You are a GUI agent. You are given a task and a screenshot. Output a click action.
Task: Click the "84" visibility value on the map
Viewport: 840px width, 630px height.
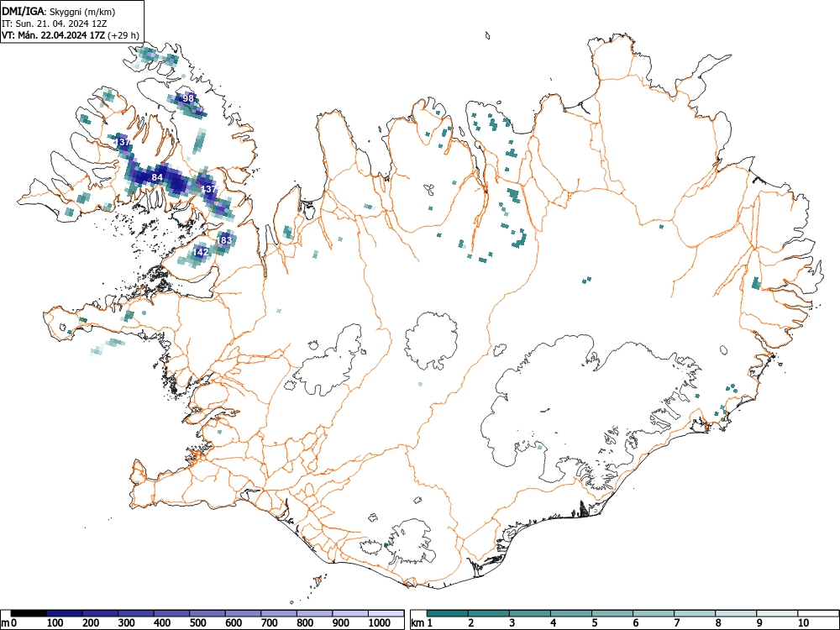click(157, 177)
